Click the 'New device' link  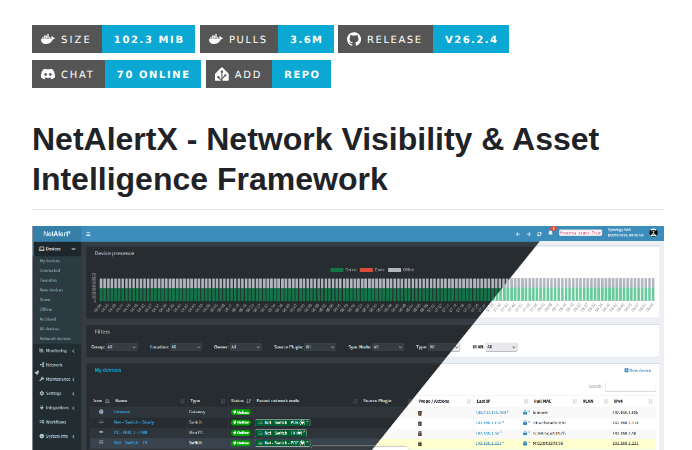click(x=638, y=370)
